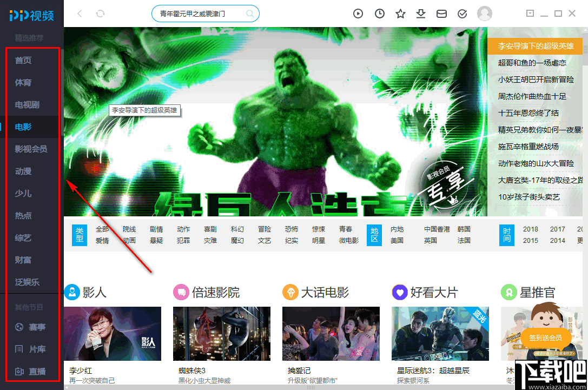
Task: Open the skin options dropdown near window controls
Action: tap(530, 14)
